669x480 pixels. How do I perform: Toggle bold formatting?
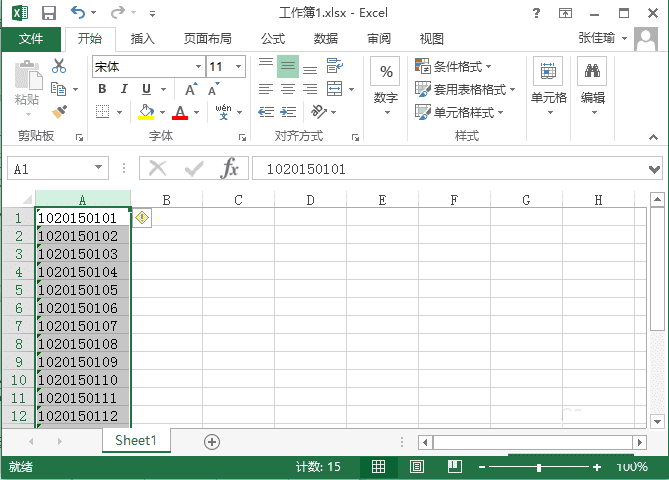(102, 89)
